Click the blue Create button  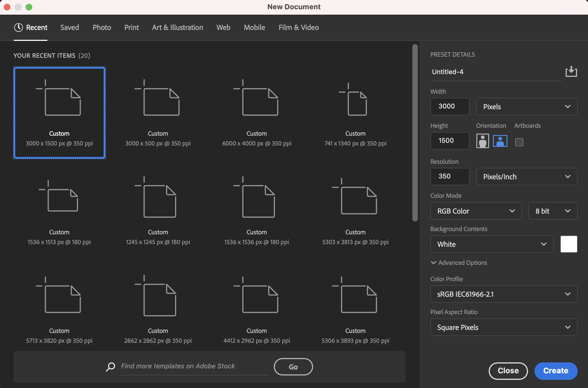tap(556, 371)
